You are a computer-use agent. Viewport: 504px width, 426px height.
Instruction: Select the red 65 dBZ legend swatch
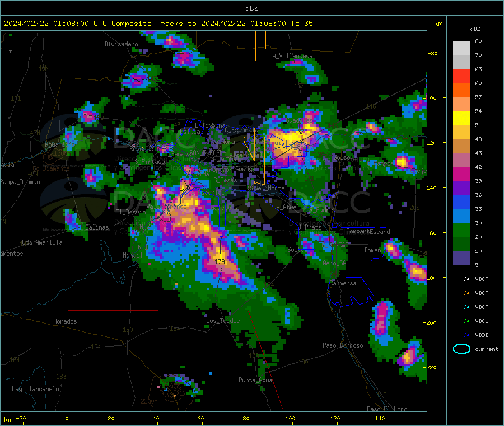pos(461,76)
